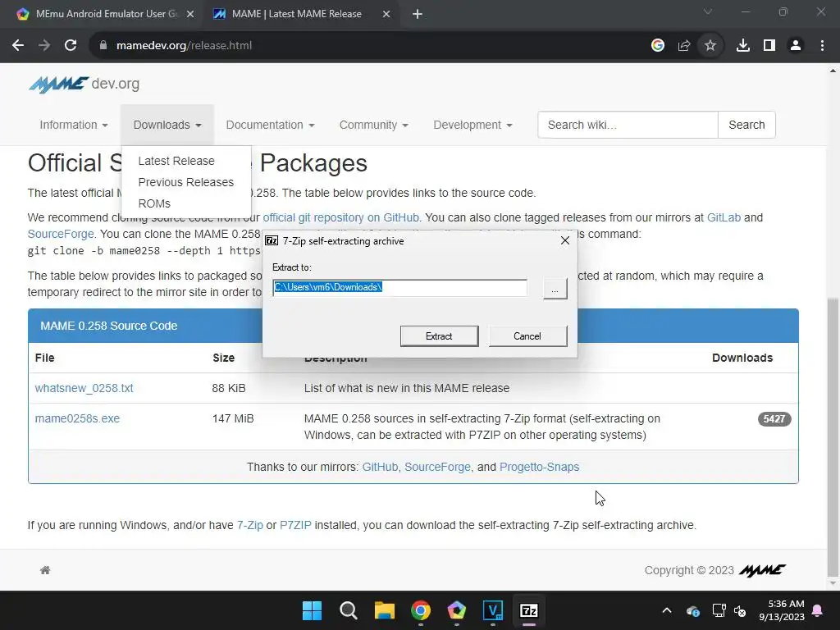Viewport: 840px width, 630px height.
Task: Open the 7-Zip link at page bottom
Action: [249, 526]
